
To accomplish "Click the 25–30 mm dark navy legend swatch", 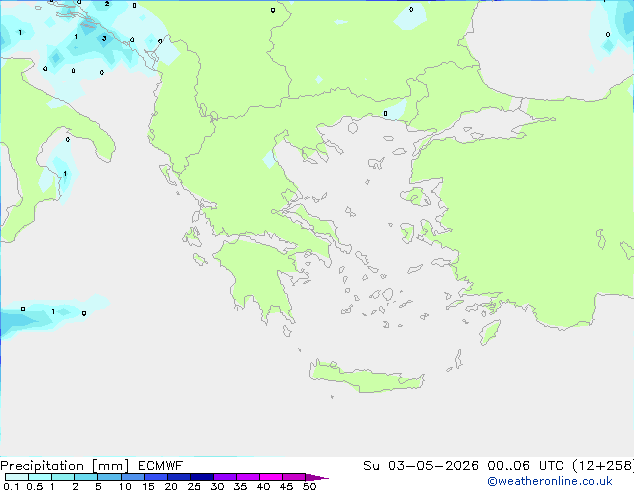I will [x=202, y=477].
